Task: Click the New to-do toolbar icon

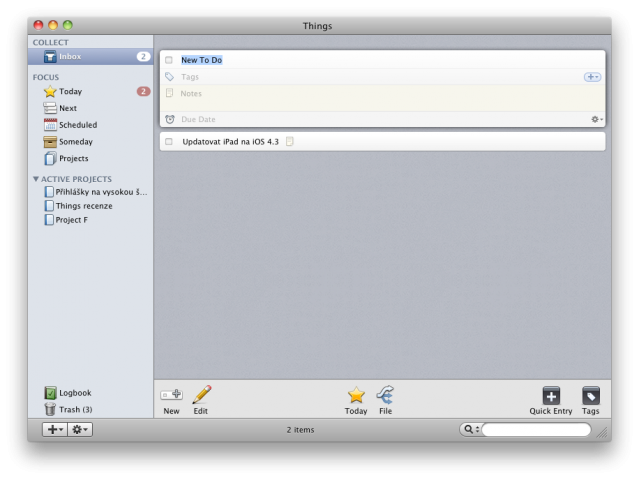Action: [172, 394]
